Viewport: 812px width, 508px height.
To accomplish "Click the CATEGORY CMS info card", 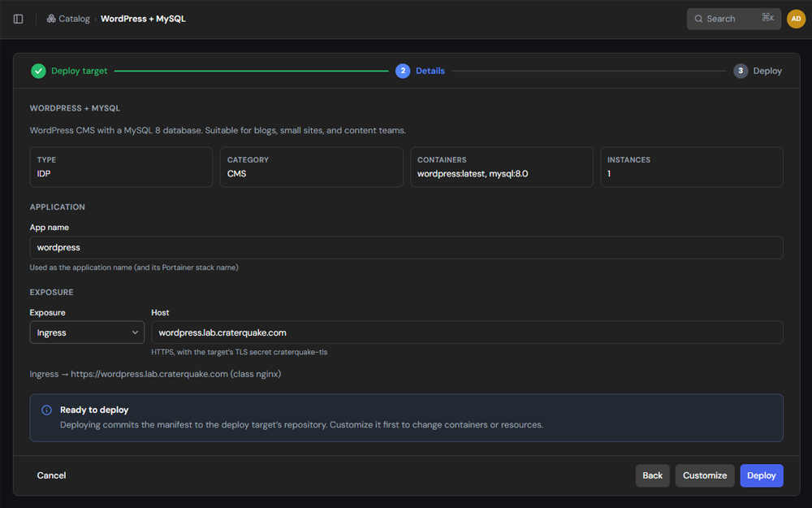I will click(311, 167).
